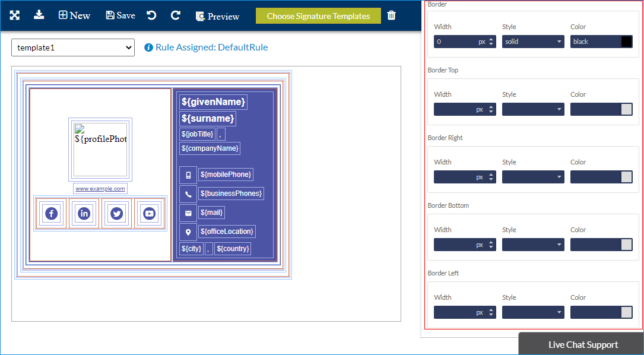Click the redo arrow icon
Screen dimensions: 644x355
(175, 15)
